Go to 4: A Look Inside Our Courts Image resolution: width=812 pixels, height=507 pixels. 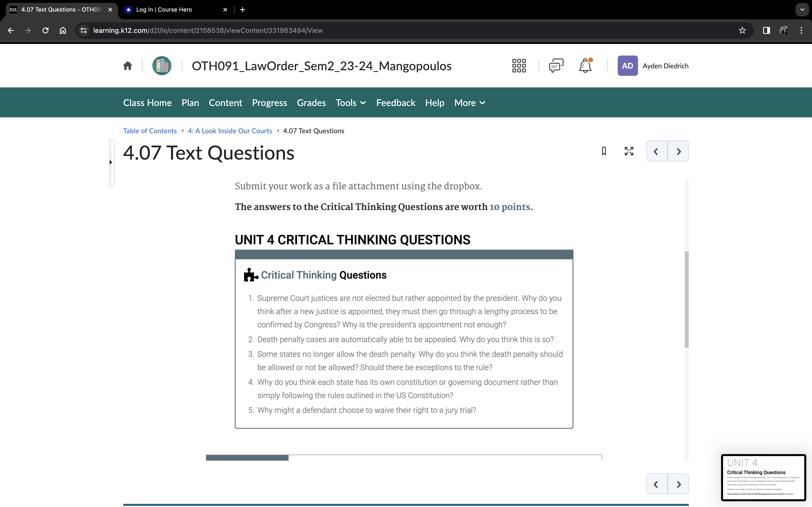click(x=230, y=131)
